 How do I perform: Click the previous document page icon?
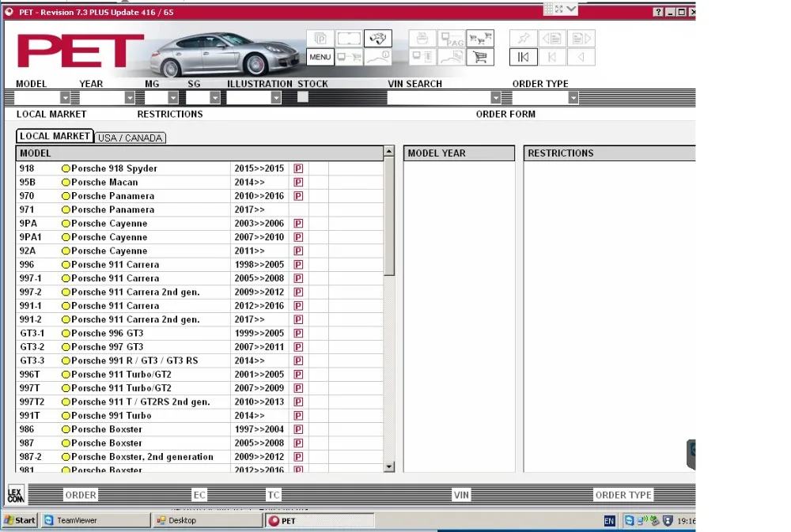point(552,38)
